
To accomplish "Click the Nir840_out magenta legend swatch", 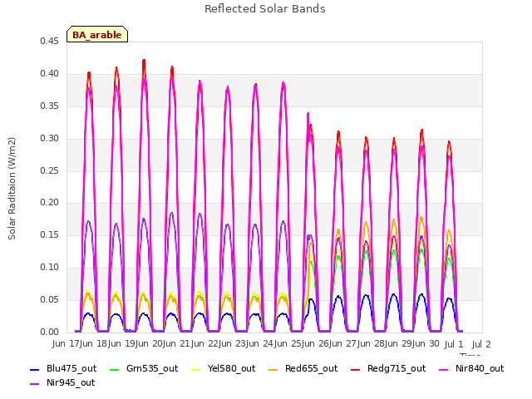I will tap(443, 370).
